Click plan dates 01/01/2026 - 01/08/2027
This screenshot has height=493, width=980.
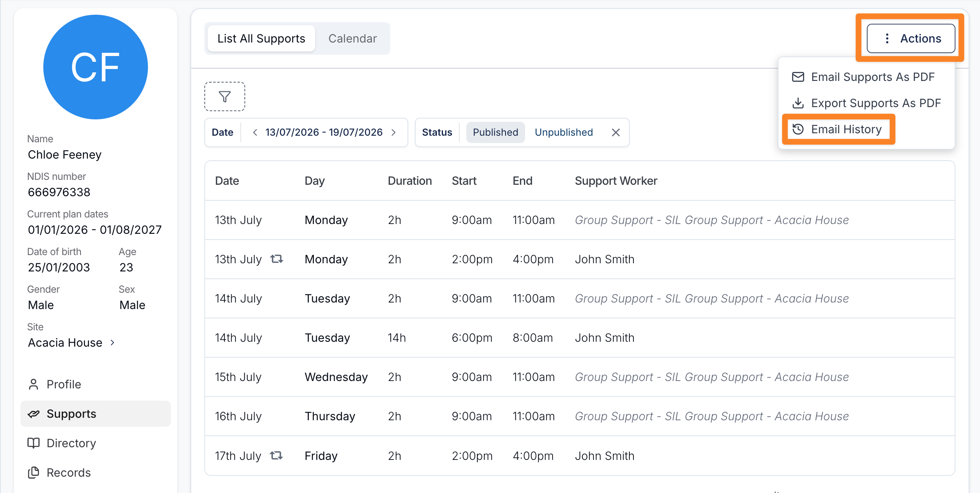point(95,230)
